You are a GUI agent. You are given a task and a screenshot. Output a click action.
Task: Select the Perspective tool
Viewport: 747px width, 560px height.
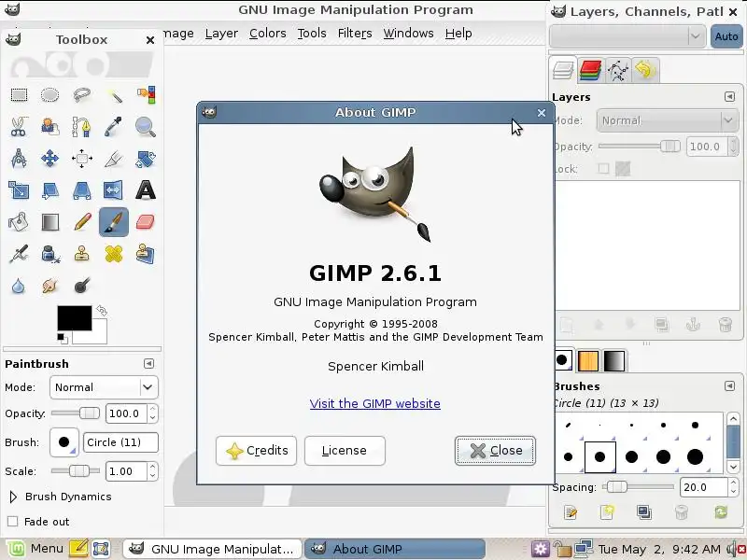(x=82, y=190)
